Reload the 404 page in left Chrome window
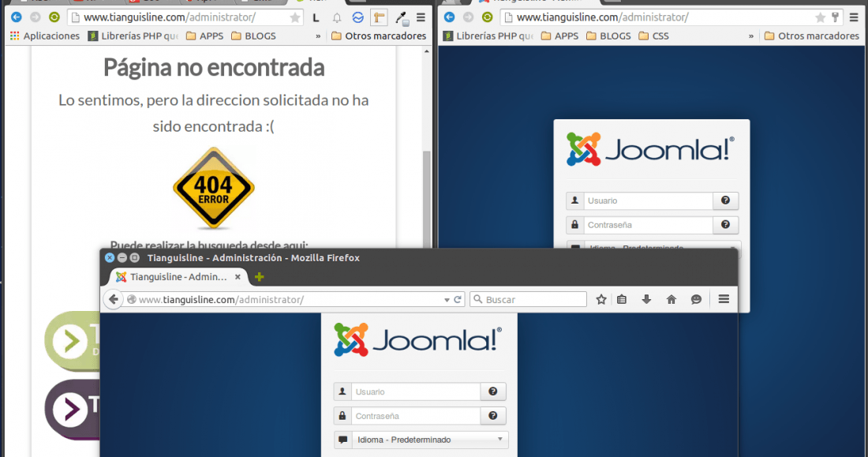Screen dimensions: 868x457 [54, 17]
